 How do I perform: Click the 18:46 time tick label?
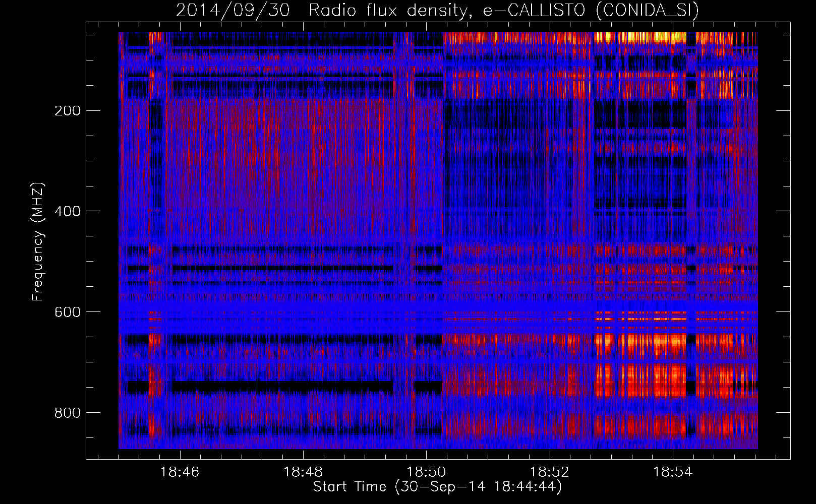click(180, 472)
